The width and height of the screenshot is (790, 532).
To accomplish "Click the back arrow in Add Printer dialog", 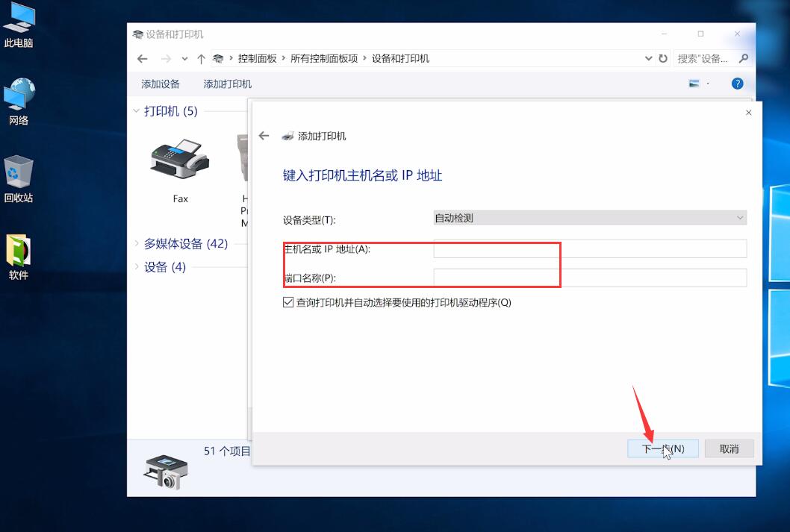I will click(263, 135).
